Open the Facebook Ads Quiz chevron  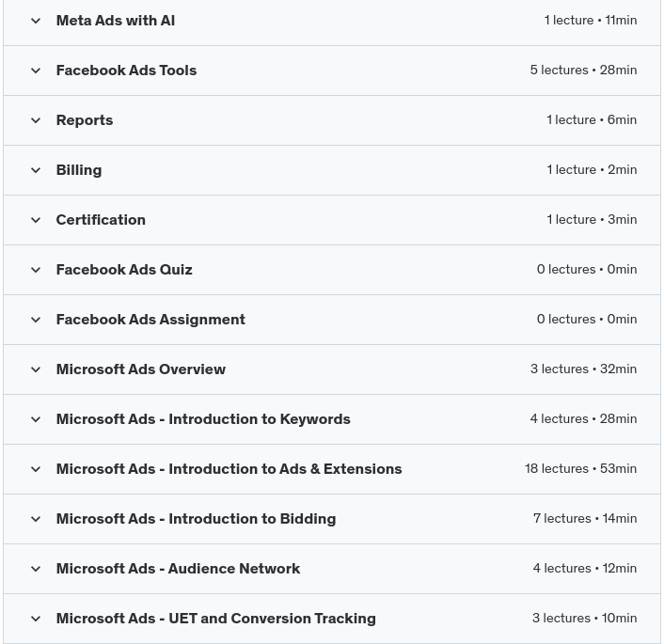pos(36,270)
